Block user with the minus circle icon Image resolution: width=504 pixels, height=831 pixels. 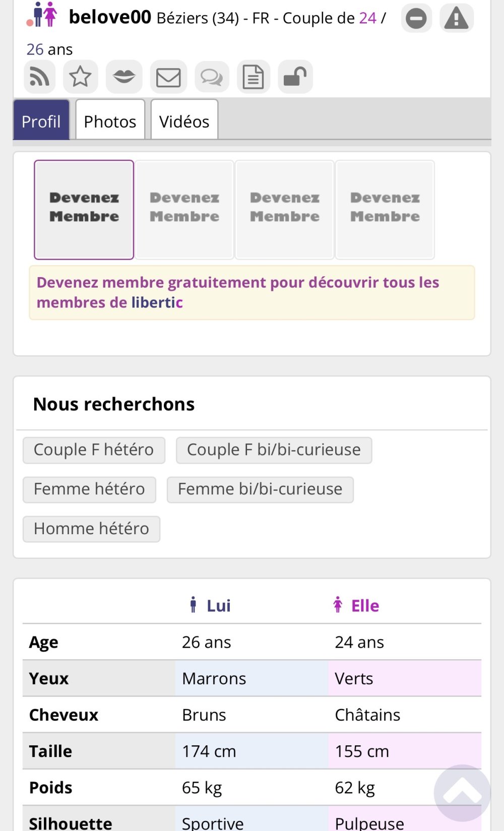[x=416, y=19]
